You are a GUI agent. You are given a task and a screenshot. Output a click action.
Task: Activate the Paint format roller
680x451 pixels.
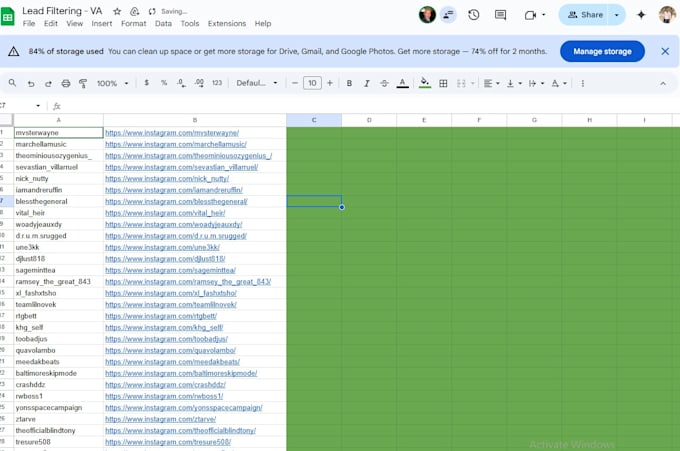tap(83, 83)
